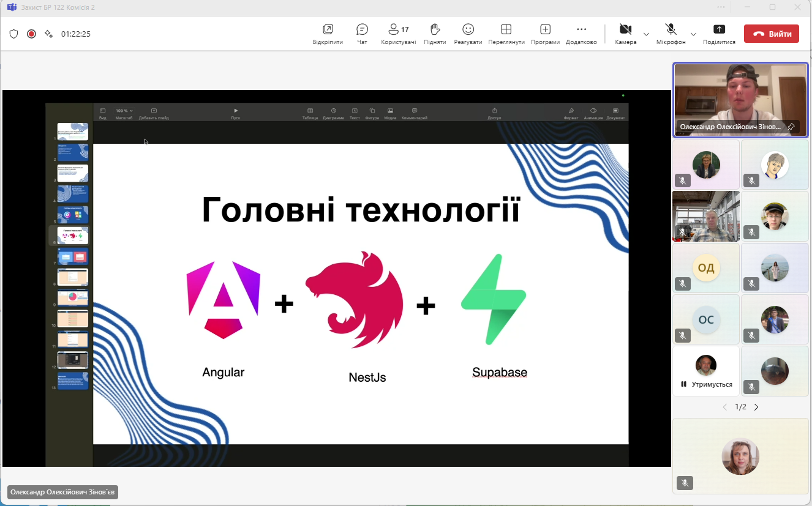
Task: Click the recording indicator icon
Action: coord(31,34)
